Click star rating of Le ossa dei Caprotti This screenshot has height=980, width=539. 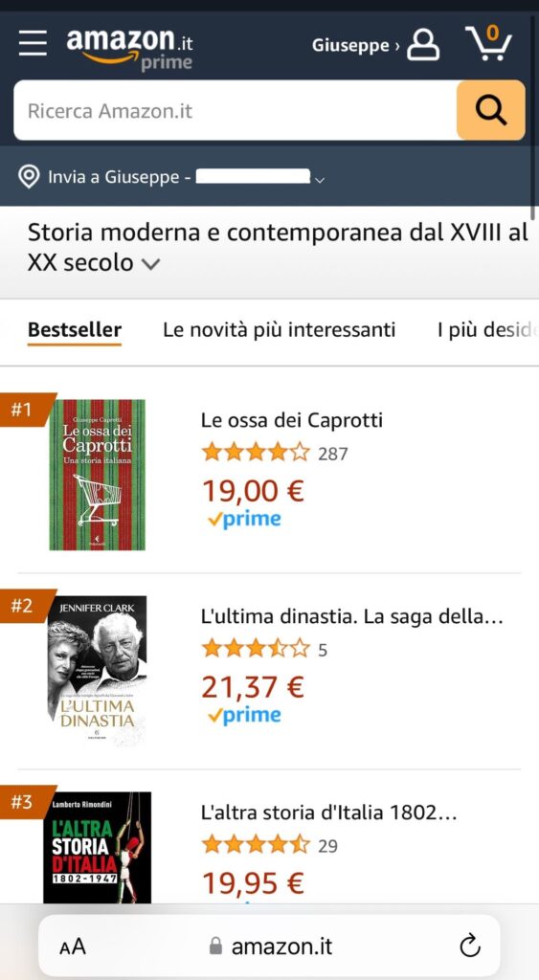(255, 452)
